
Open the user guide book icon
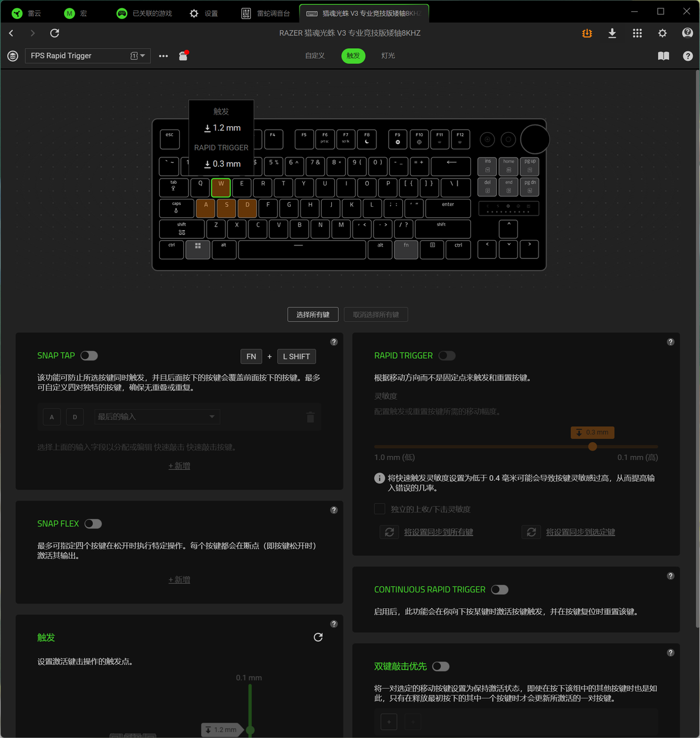(664, 56)
